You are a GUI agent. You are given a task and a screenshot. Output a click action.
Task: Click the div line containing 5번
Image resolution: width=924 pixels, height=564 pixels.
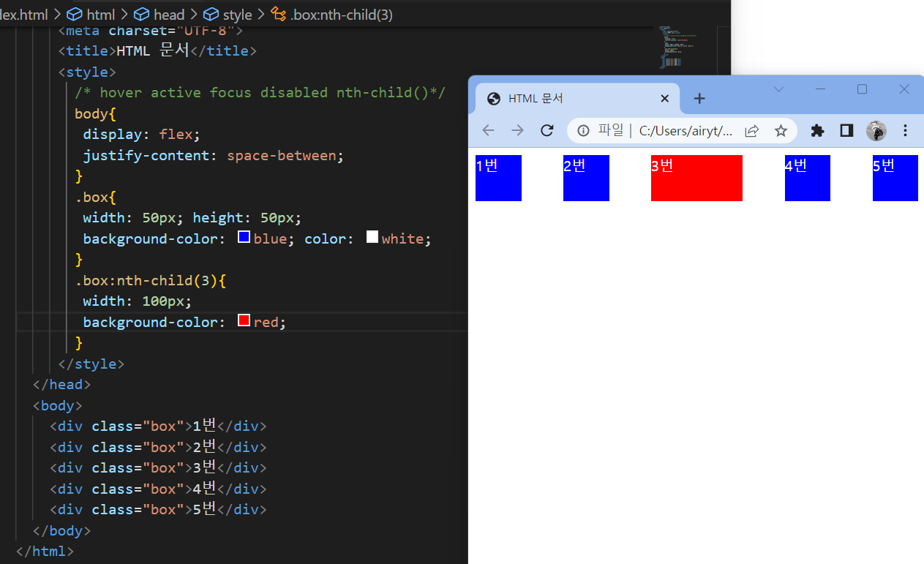pos(158,509)
